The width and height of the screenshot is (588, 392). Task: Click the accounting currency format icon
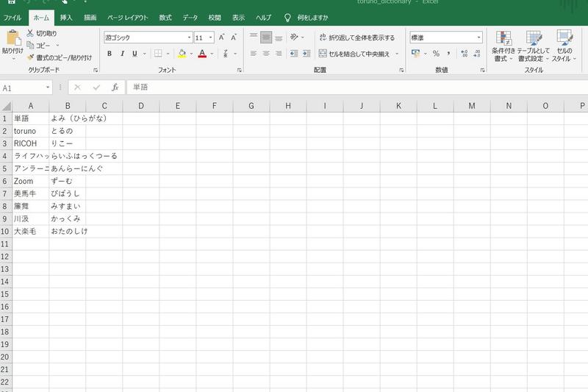pos(415,53)
